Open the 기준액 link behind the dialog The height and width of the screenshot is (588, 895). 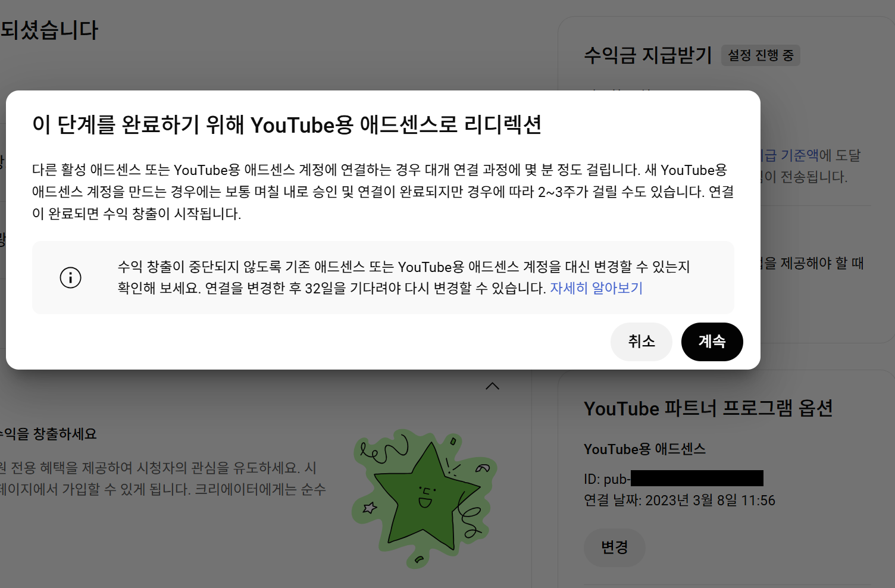pyautogui.click(x=790, y=155)
